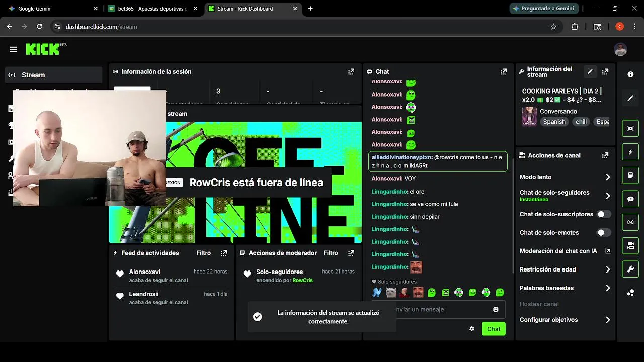This screenshot has width=644, height=362.
Task: Edit stream info with the pencil button
Action: click(x=590, y=72)
